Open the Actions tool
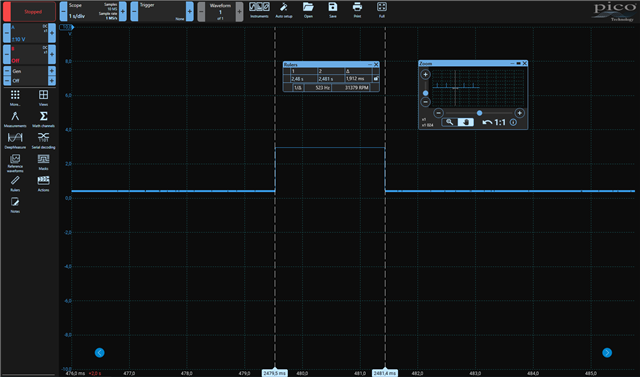This screenshot has height=377, width=640. click(x=43, y=183)
